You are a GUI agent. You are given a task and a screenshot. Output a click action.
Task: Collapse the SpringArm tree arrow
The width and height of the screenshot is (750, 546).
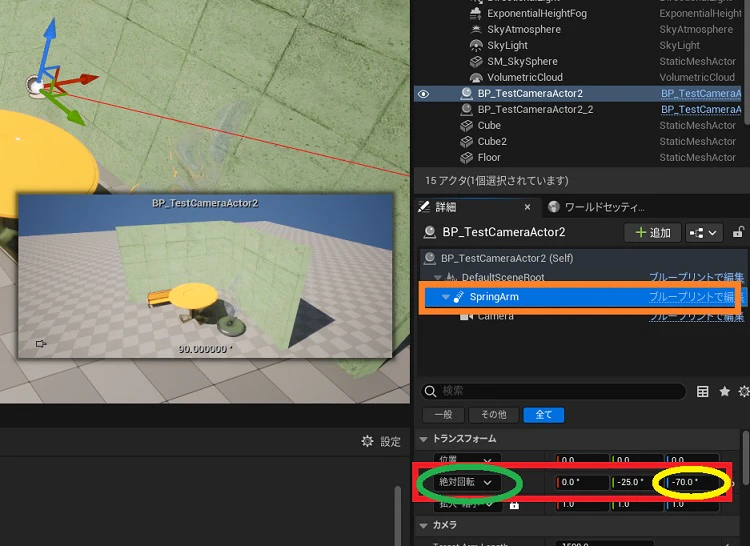tap(445, 297)
